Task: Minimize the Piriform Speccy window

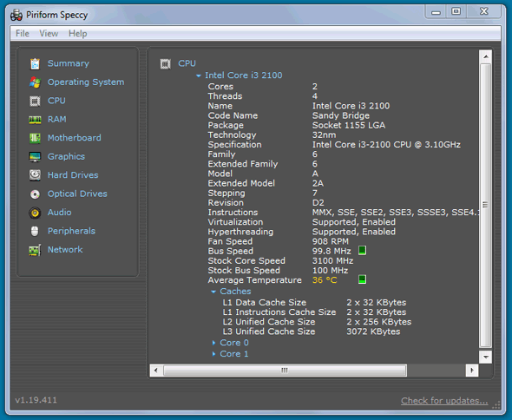Action: pyautogui.click(x=436, y=12)
